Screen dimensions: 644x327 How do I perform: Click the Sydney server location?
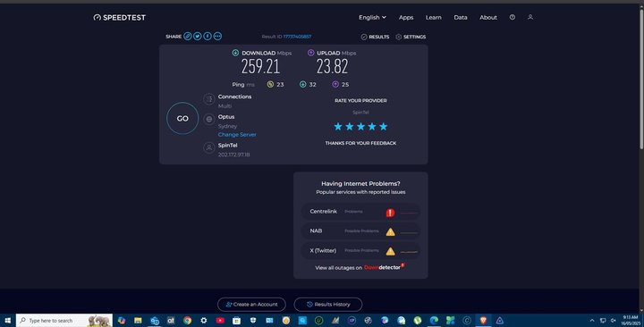pos(227,126)
